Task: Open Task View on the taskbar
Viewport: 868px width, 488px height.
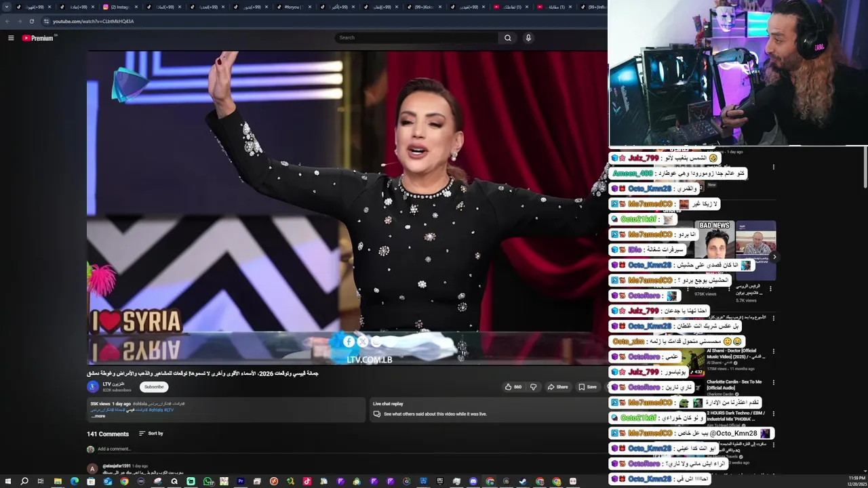Action: point(41,481)
